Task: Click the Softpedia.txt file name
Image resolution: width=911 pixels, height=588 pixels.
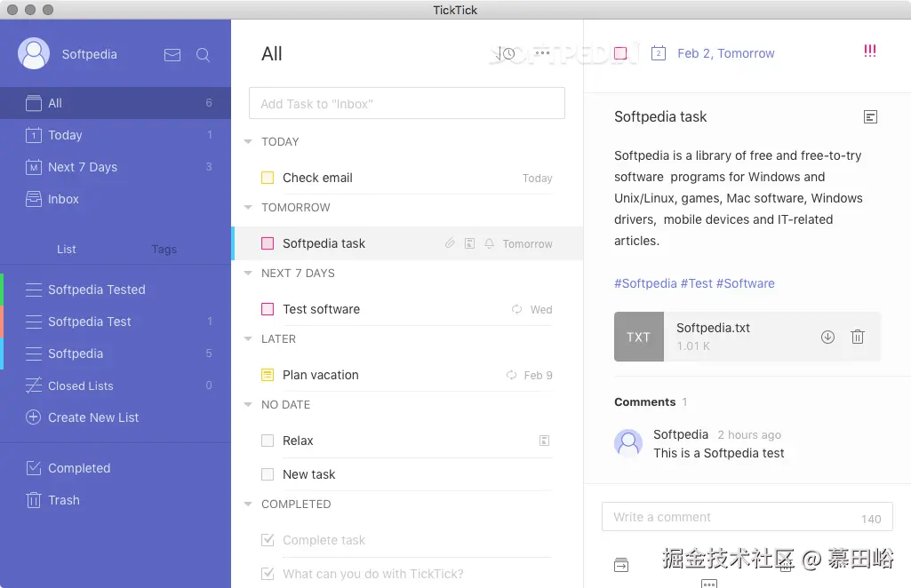Action: (x=713, y=328)
